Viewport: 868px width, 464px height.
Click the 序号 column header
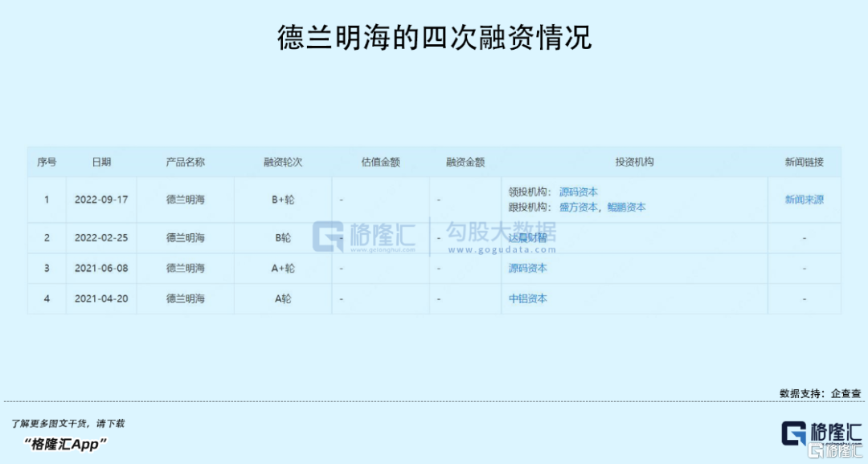[47, 162]
